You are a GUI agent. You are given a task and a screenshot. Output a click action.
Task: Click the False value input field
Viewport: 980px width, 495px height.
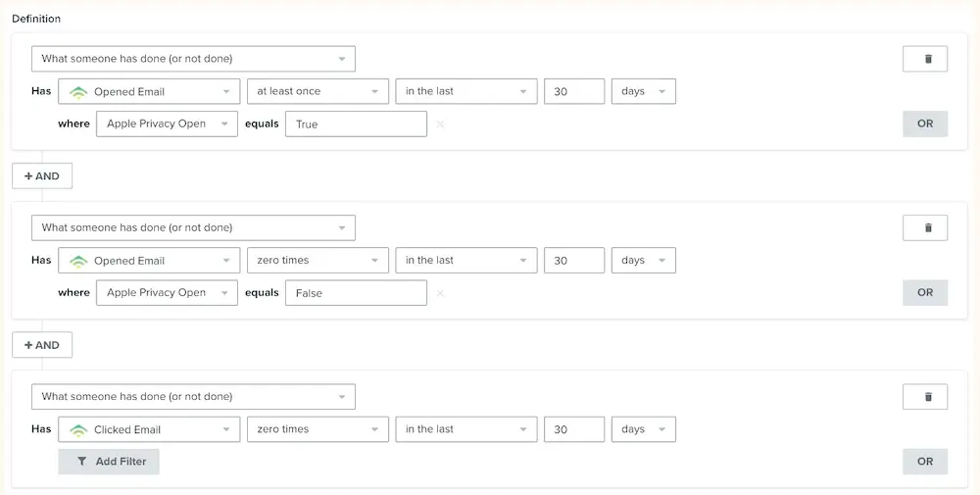click(x=356, y=293)
